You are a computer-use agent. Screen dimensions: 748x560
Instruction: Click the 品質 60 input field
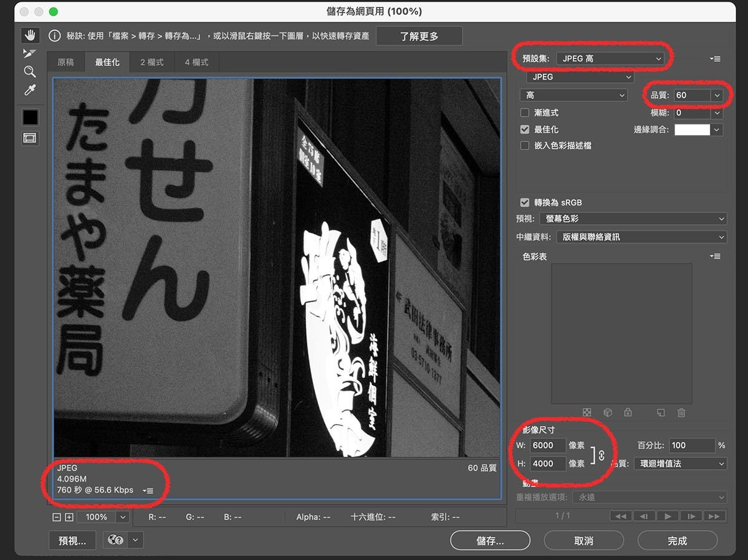click(x=691, y=95)
